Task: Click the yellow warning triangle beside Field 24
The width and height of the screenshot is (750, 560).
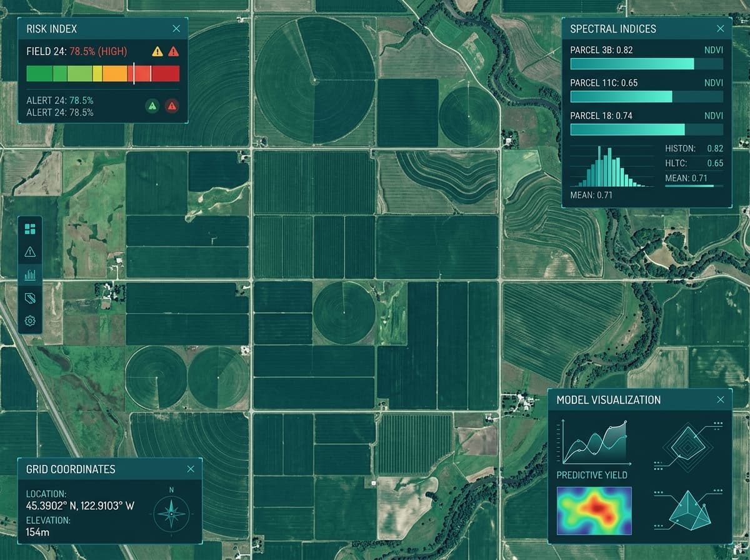Action: 157,51
